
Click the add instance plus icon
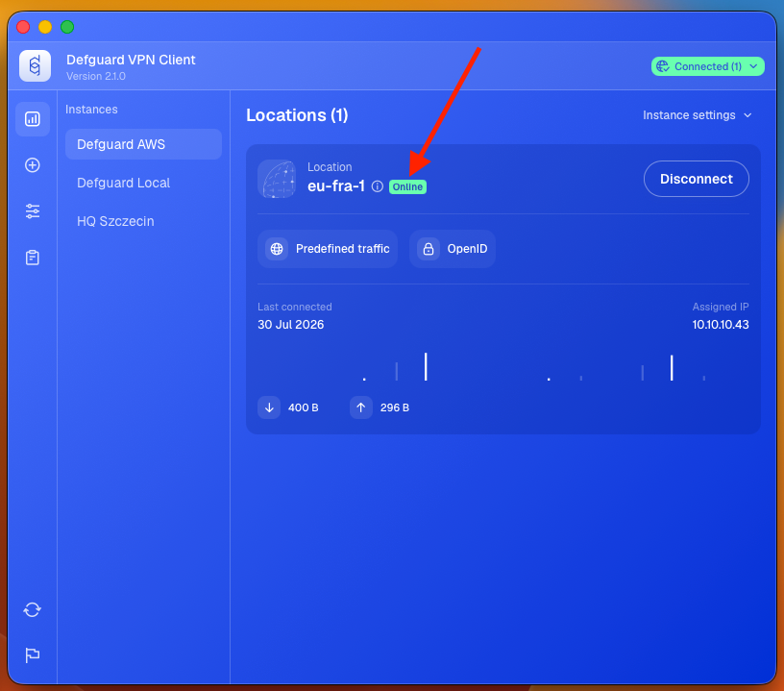[33, 165]
